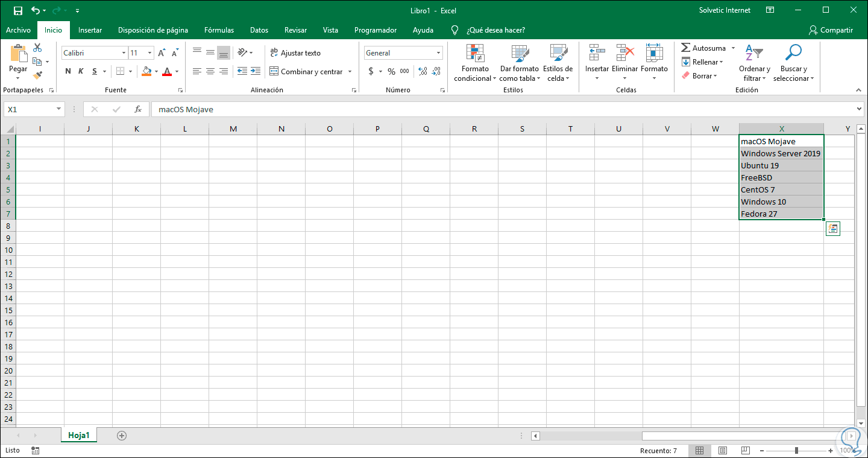The width and height of the screenshot is (868, 458).
Task: Toggle middle vertical alignment
Action: [210, 52]
